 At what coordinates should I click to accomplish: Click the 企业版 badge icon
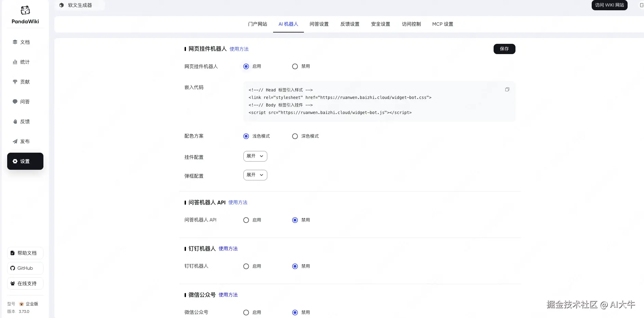(22, 304)
